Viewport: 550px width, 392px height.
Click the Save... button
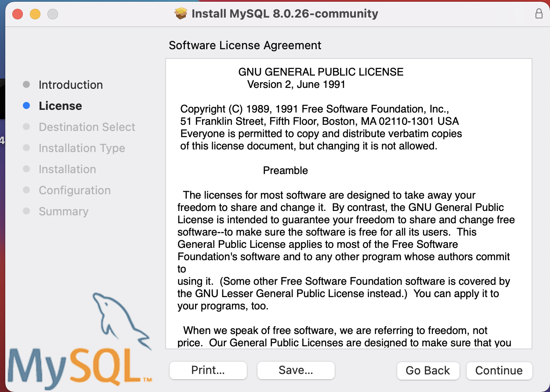(296, 370)
